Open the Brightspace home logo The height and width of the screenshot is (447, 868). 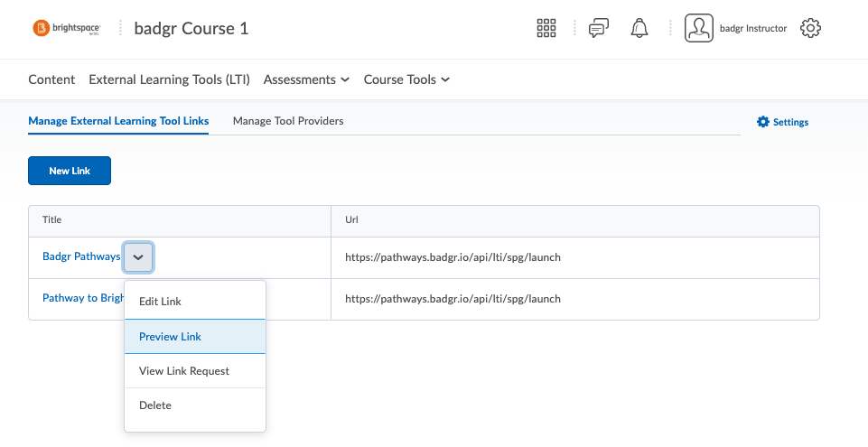click(x=67, y=28)
